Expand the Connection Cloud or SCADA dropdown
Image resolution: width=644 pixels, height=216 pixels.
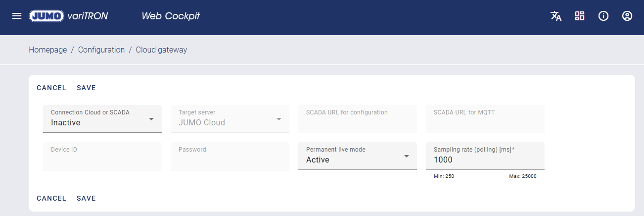click(102, 119)
